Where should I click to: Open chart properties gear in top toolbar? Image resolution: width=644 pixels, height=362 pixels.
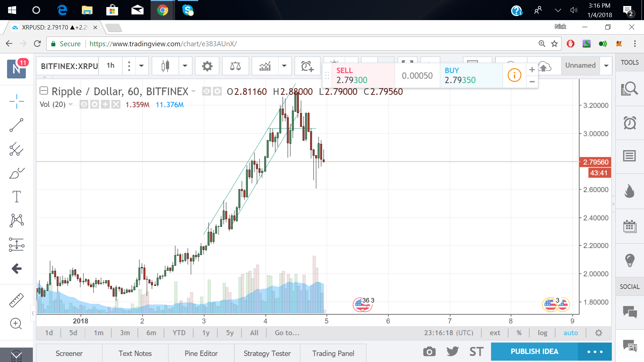click(207, 66)
